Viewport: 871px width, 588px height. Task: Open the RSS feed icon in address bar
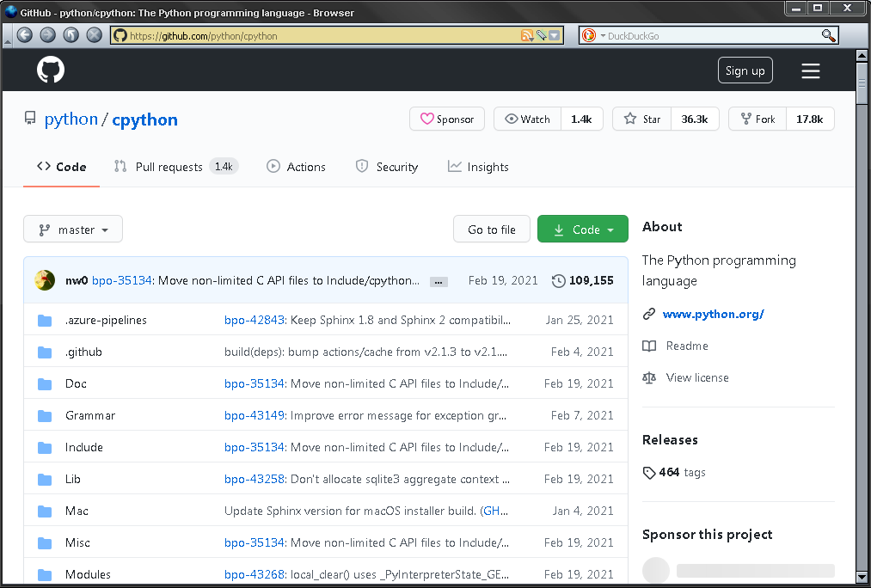[526, 35]
